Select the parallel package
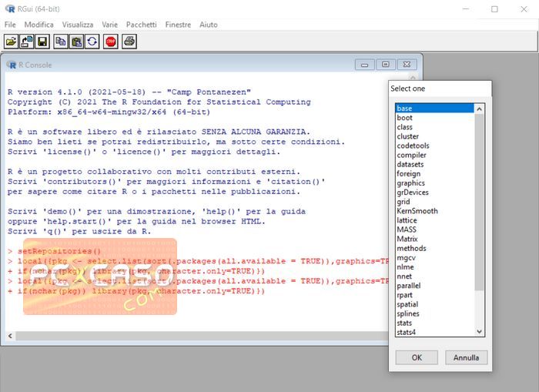Screen dimensions: 539x392 [x=434, y=286]
